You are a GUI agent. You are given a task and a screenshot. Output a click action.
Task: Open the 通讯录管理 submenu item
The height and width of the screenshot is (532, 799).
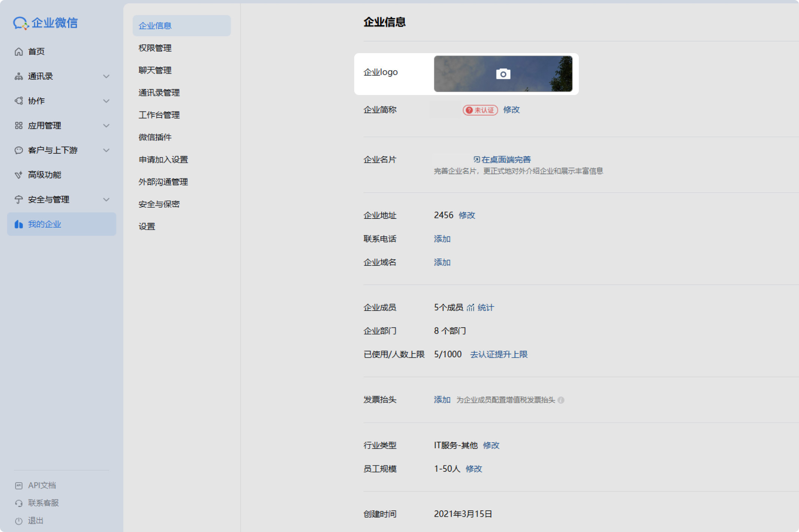(159, 93)
